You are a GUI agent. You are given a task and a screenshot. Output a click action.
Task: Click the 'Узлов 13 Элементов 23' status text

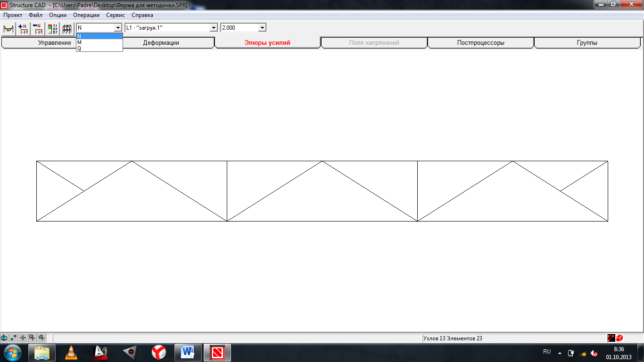[453, 338]
